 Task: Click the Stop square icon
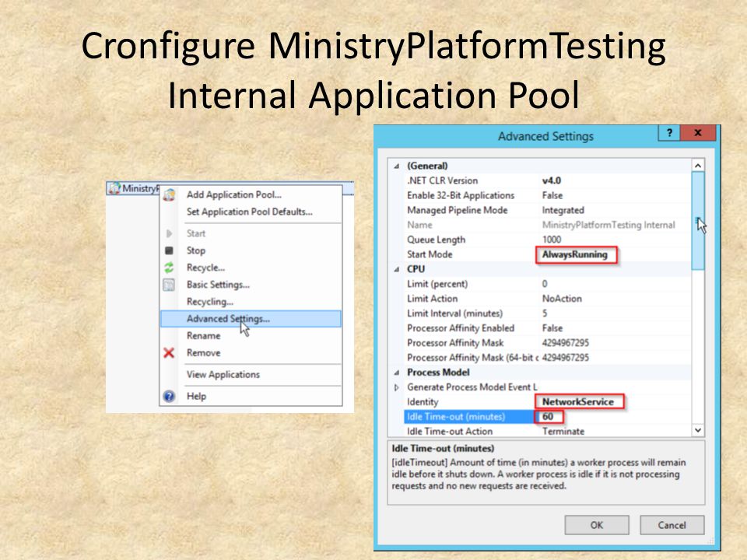click(x=169, y=250)
